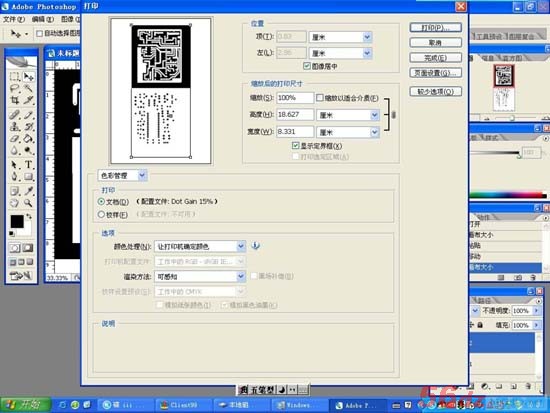Click the 完成 done button

pyautogui.click(x=435, y=58)
